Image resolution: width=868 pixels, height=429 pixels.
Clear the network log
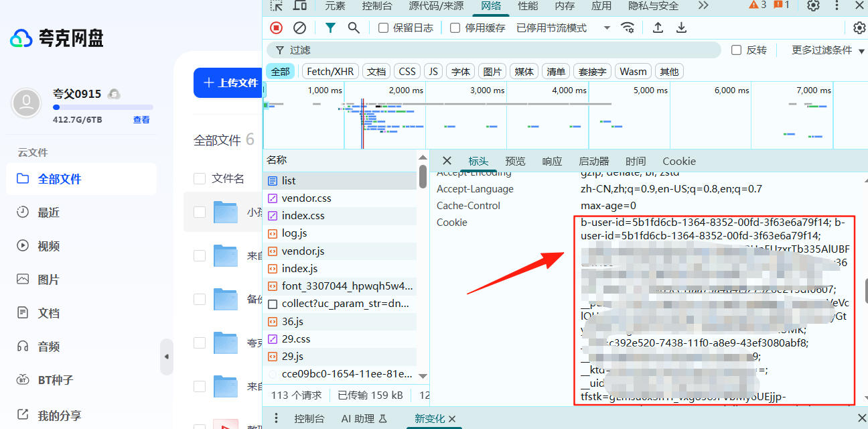pyautogui.click(x=300, y=27)
